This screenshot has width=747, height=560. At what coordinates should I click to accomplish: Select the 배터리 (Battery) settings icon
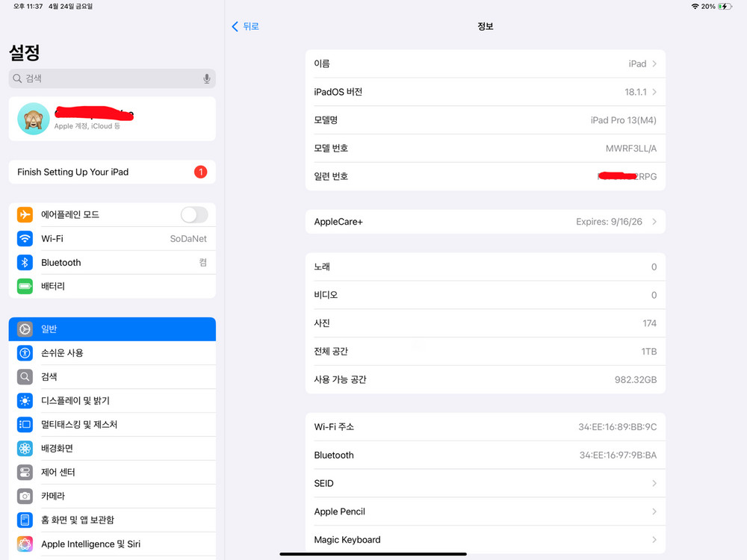click(x=25, y=286)
